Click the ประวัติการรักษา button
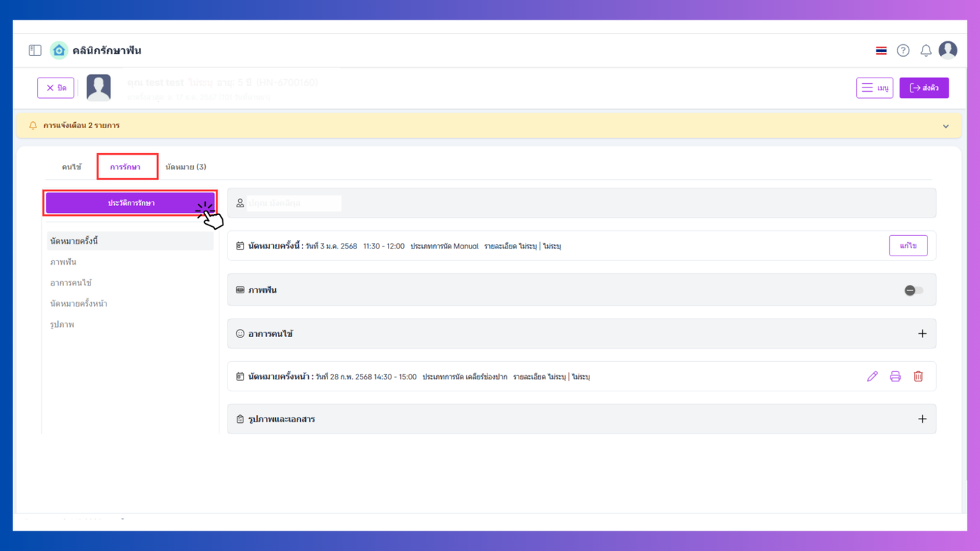 (x=130, y=203)
